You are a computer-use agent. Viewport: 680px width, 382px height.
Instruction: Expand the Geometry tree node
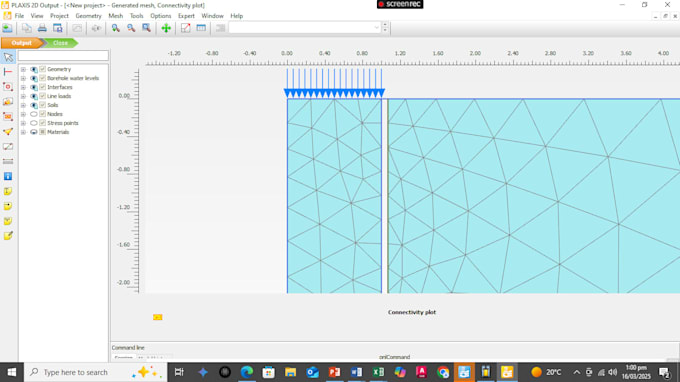[x=23, y=69]
